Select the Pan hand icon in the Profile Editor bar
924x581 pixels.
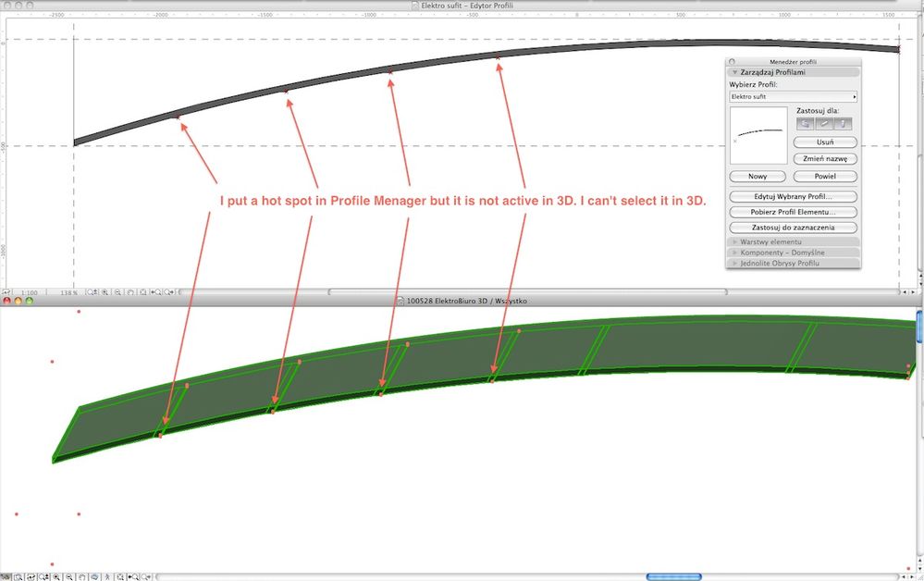click(x=130, y=292)
